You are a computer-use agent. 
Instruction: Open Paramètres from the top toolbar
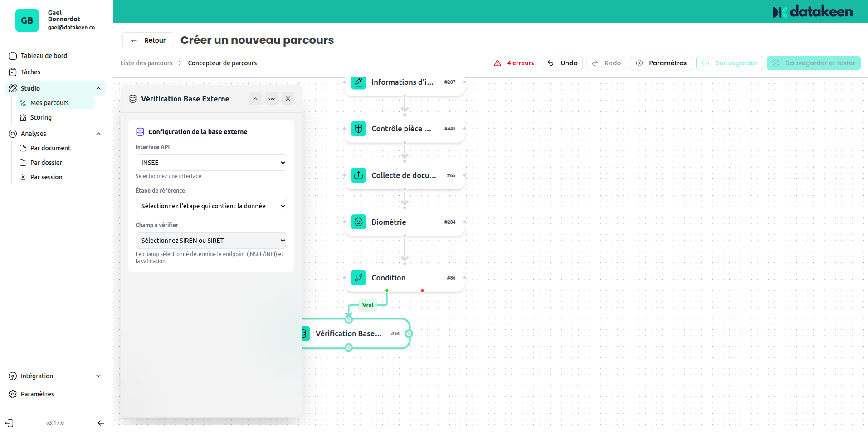(661, 63)
